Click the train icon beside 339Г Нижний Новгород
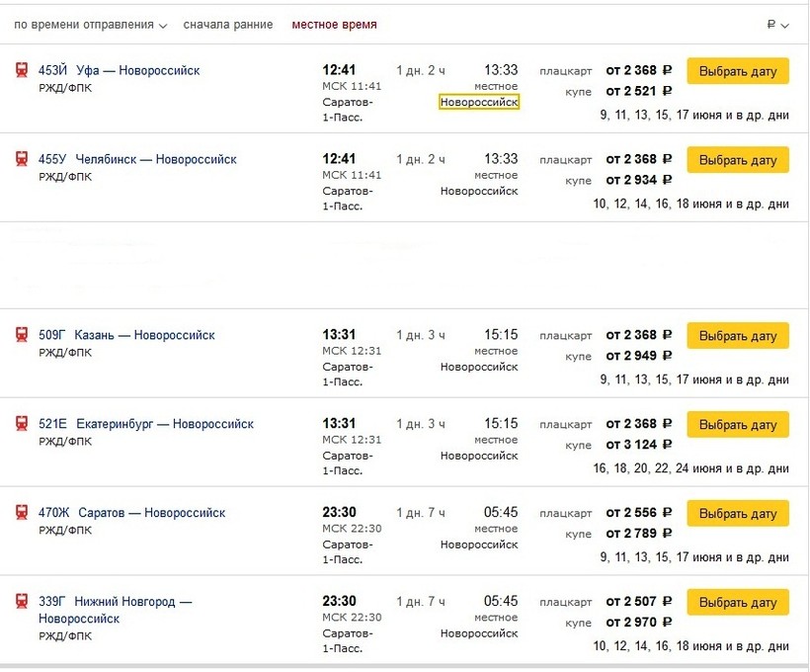Viewport: 810px width, 672px height. (22, 602)
